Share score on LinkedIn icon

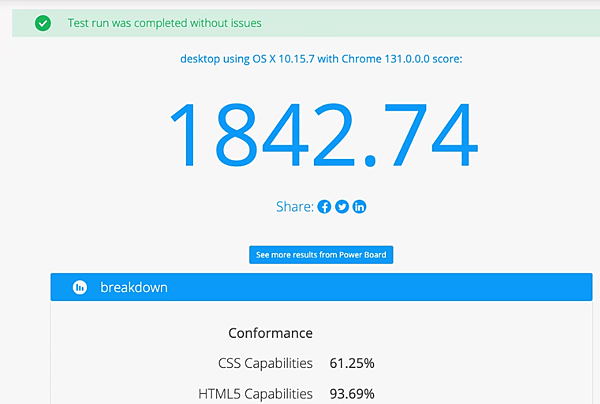(359, 207)
